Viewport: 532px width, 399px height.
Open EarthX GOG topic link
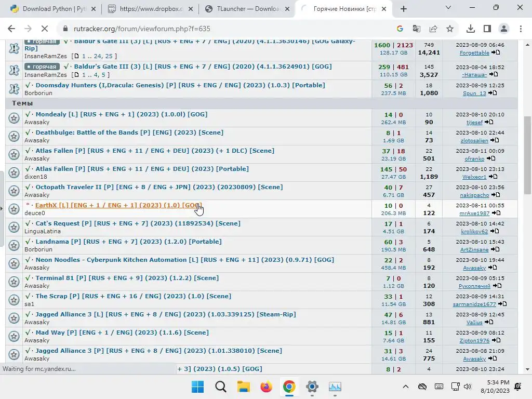pos(118,205)
